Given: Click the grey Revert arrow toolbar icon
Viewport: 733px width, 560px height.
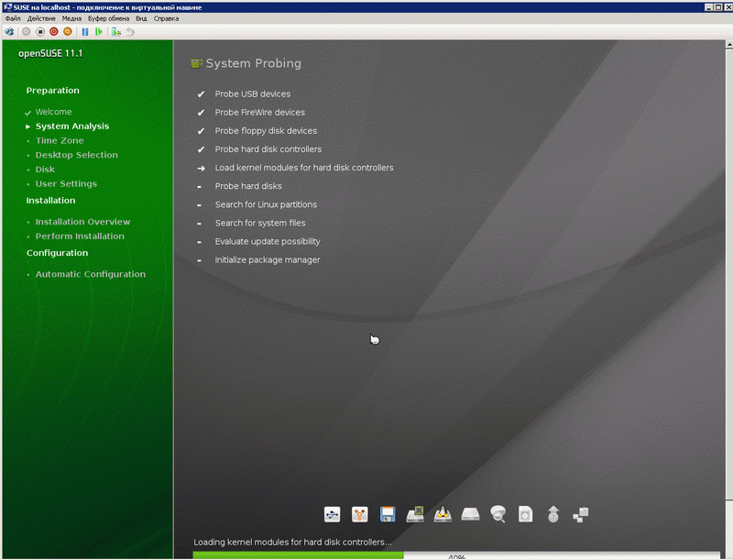Looking at the screenshot, I should coord(130,31).
